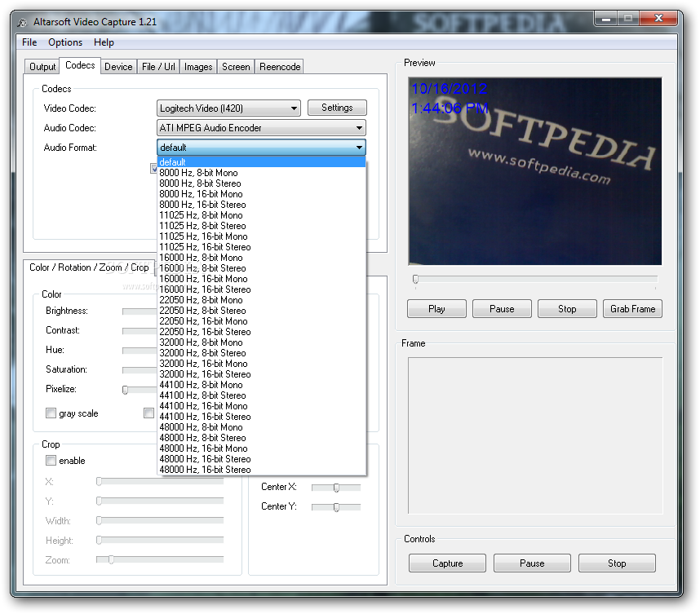The height and width of the screenshot is (614, 700).
Task: Click Pause in the Preview panel
Action: click(502, 309)
